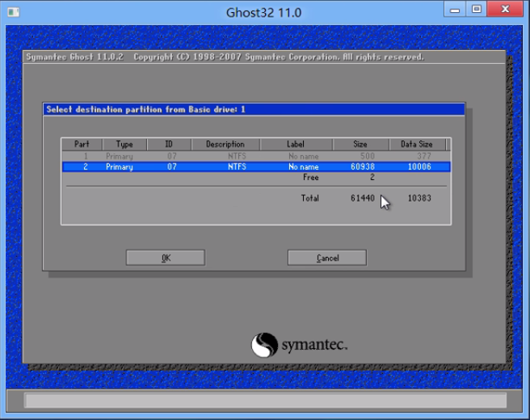Click the Data Size column header
This screenshot has height=420, width=530.
pyautogui.click(x=417, y=145)
